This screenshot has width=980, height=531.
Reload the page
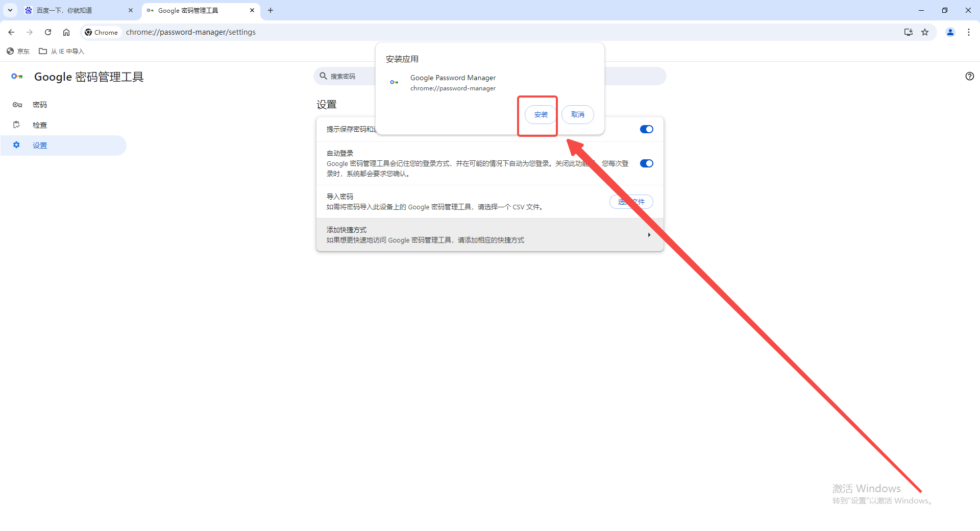point(48,32)
